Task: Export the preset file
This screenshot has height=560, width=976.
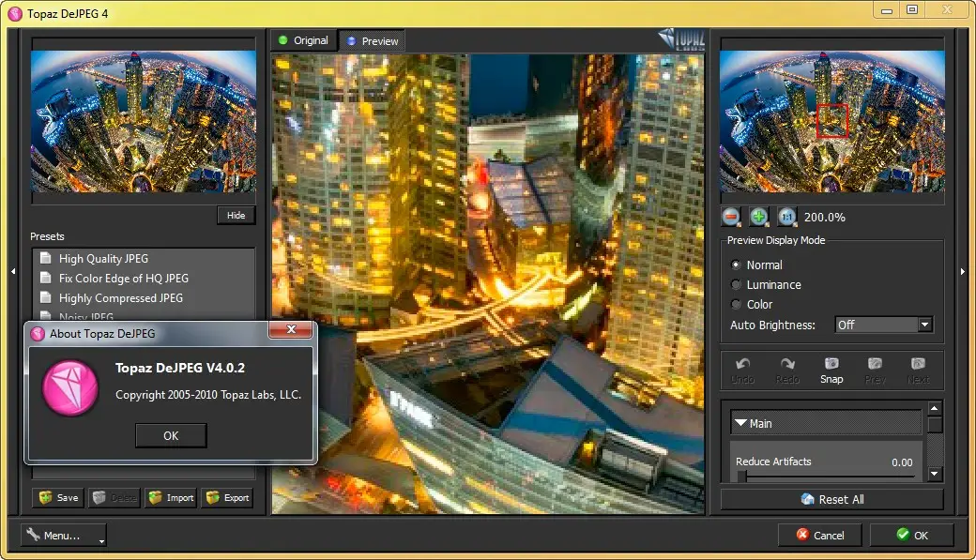Action: pyautogui.click(x=227, y=498)
